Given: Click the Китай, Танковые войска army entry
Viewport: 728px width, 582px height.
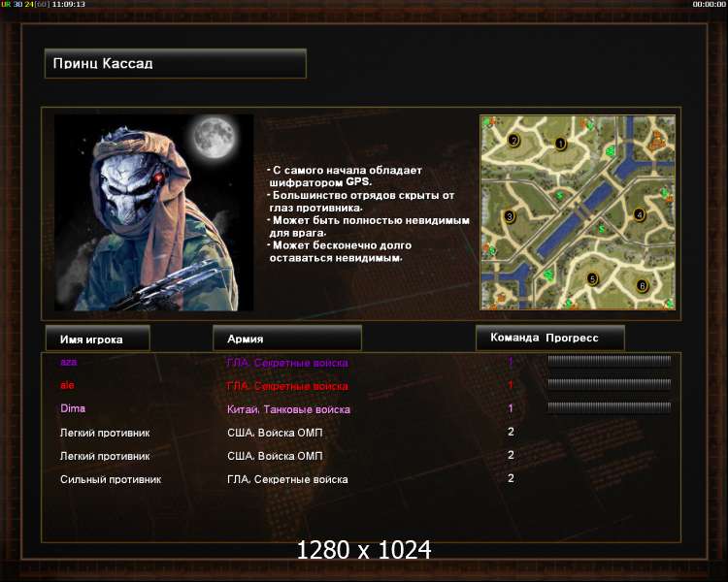Looking at the screenshot, I should tap(288, 409).
